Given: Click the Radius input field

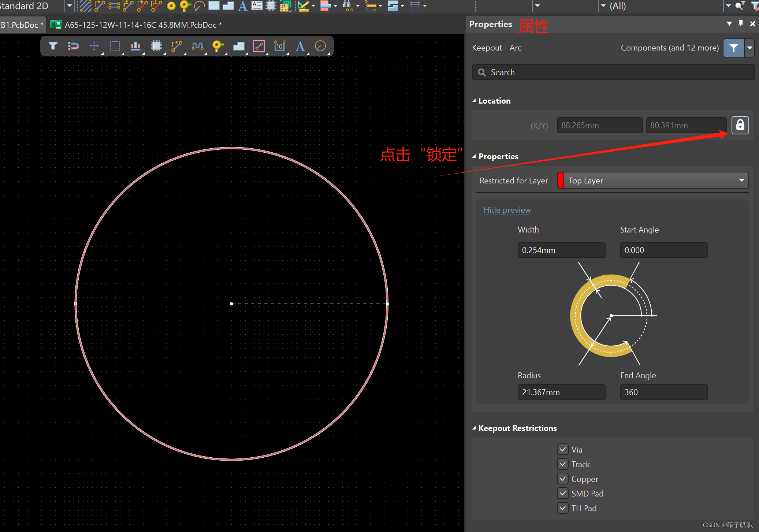Looking at the screenshot, I should pos(561,392).
